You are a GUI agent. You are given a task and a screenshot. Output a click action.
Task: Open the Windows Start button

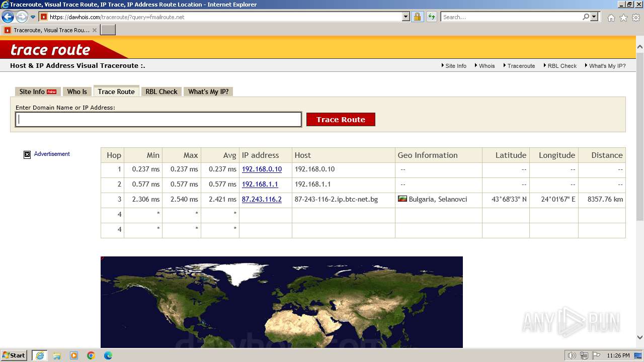tap(14, 355)
